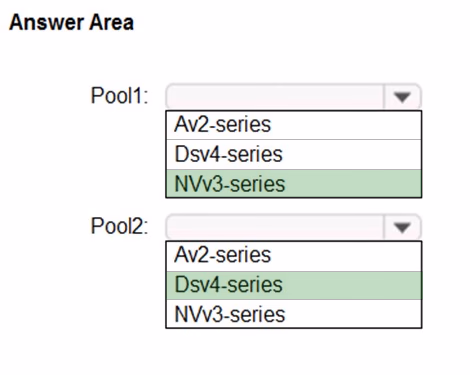This screenshot has height=375, width=470.
Task: Select Av2-series for Pool1
Action: (x=294, y=125)
